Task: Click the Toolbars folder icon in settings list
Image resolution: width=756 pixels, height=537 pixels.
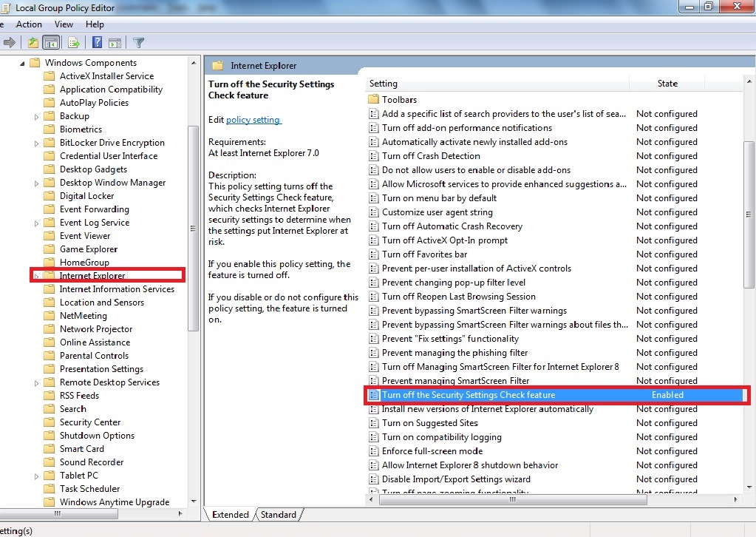Action: tap(374, 99)
